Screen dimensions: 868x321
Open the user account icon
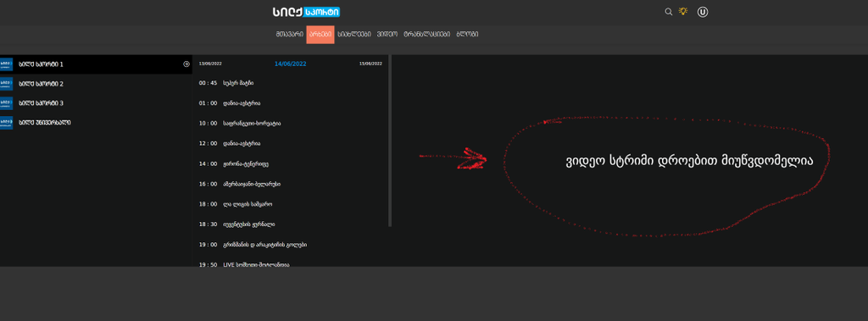tap(703, 12)
